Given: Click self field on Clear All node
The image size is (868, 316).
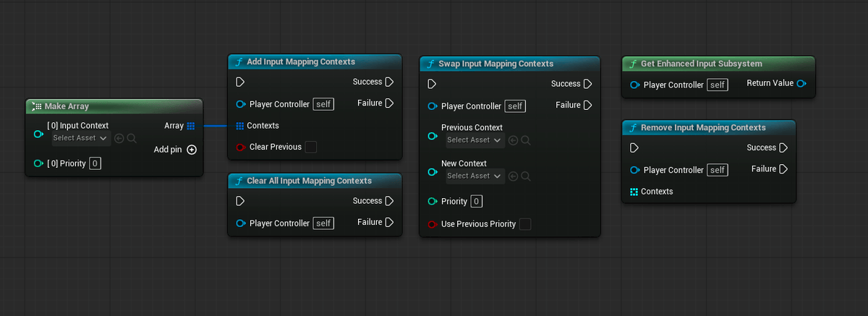Looking at the screenshot, I should (323, 223).
